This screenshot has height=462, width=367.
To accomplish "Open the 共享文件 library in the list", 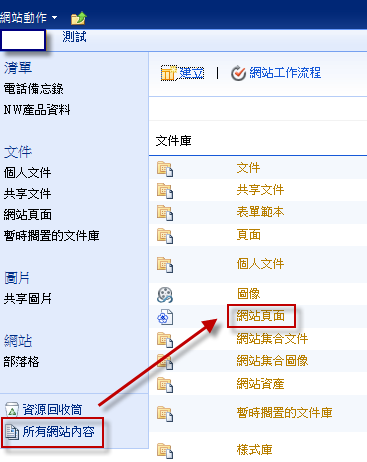I will tap(260, 190).
